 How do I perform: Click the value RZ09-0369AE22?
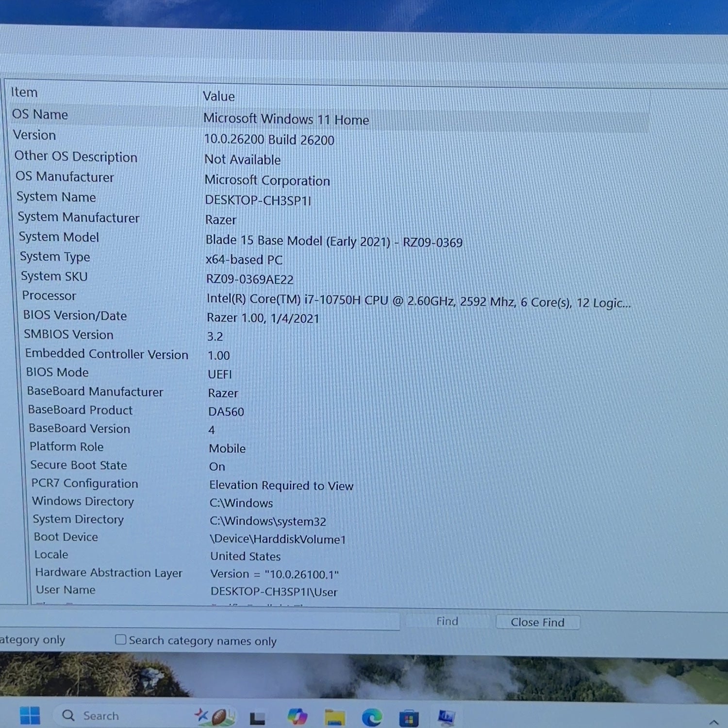[x=249, y=279]
